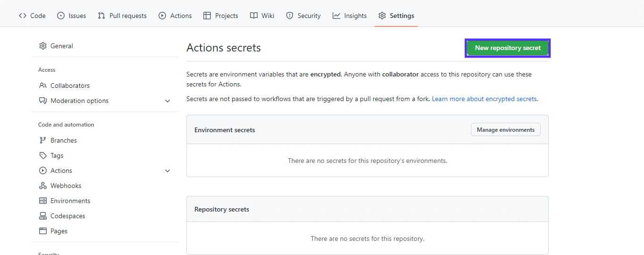This screenshot has height=255, width=644.
Task: Click the Moderation options comment icon
Action: tap(43, 101)
